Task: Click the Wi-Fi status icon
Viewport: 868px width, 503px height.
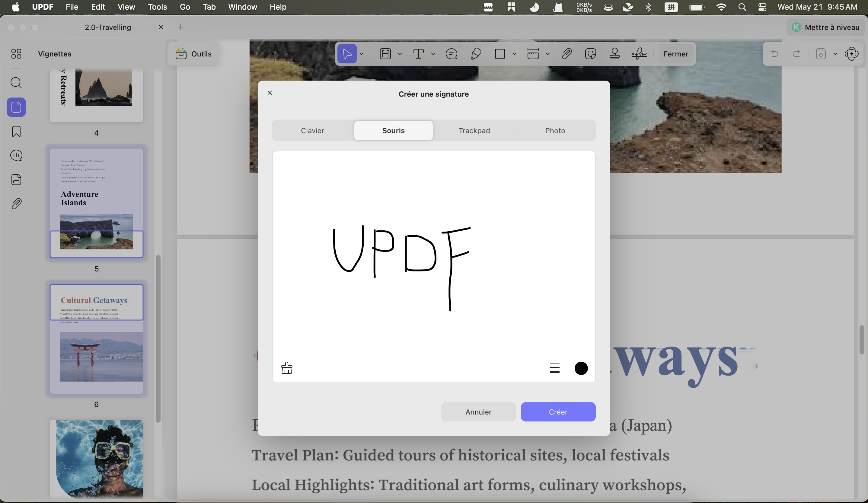Action: point(721,7)
